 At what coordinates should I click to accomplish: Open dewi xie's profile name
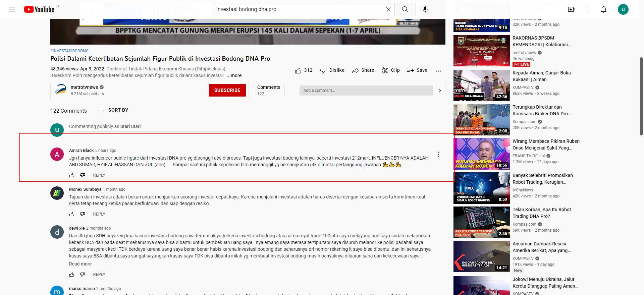(77, 228)
